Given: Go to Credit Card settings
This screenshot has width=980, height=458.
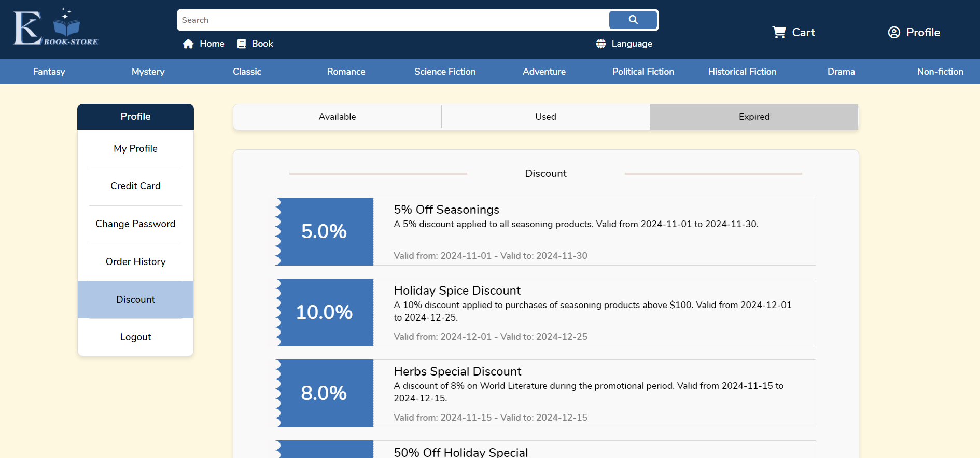Looking at the screenshot, I should click(x=135, y=186).
